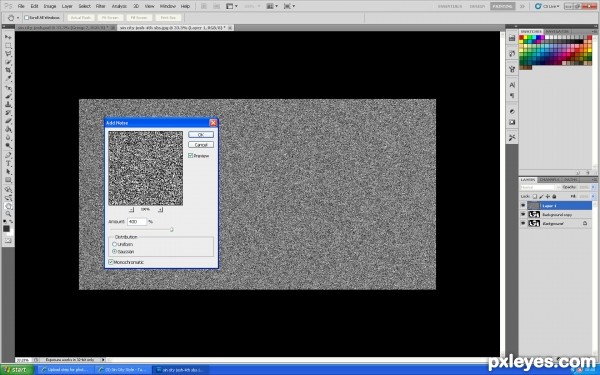Select the Clone Stamp tool
Screen dimensions: 600x375
pos(8,104)
